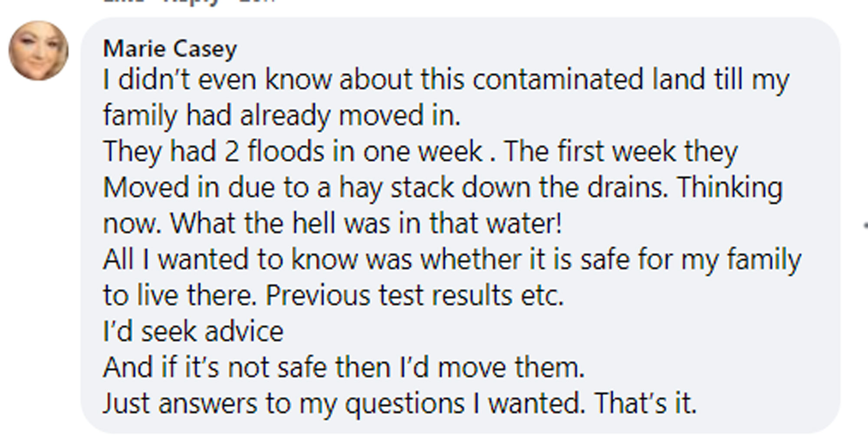Click the word 'contaminated' in the comment
The height and width of the screenshot is (444, 868).
pyautogui.click(x=558, y=80)
